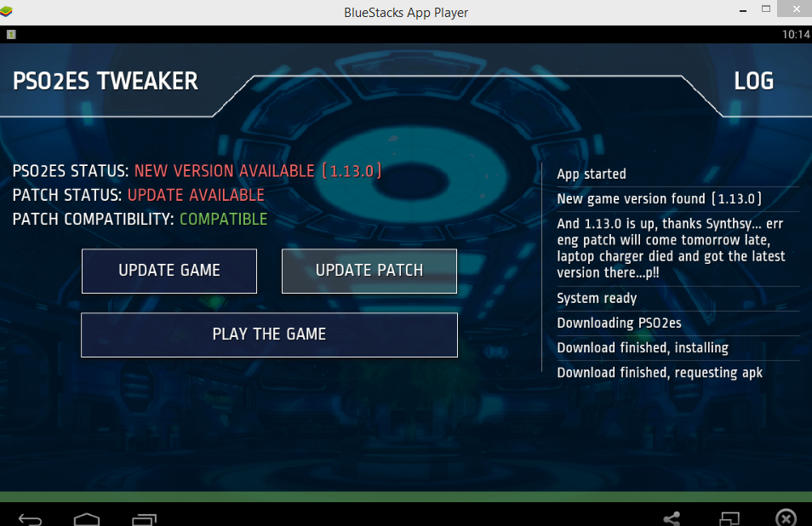Click the 'Downloading PSO2es' log entry
Screen dimensions: 812x526
(x=619, y=323)
